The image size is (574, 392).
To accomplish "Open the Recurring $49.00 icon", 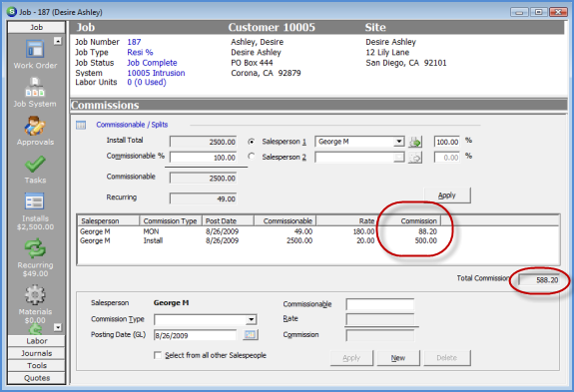I will click(x=35, y=248).
